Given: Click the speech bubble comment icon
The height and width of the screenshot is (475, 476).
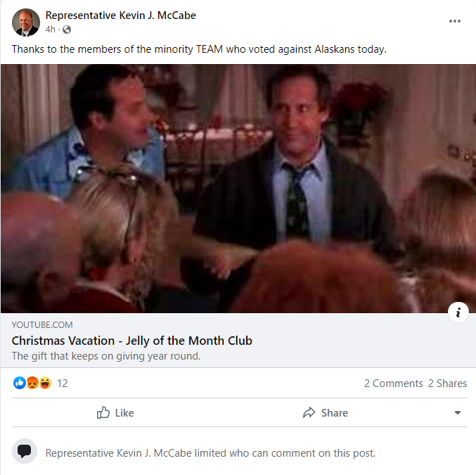Looking at the screenshot, I should click(x=25, y=451).
